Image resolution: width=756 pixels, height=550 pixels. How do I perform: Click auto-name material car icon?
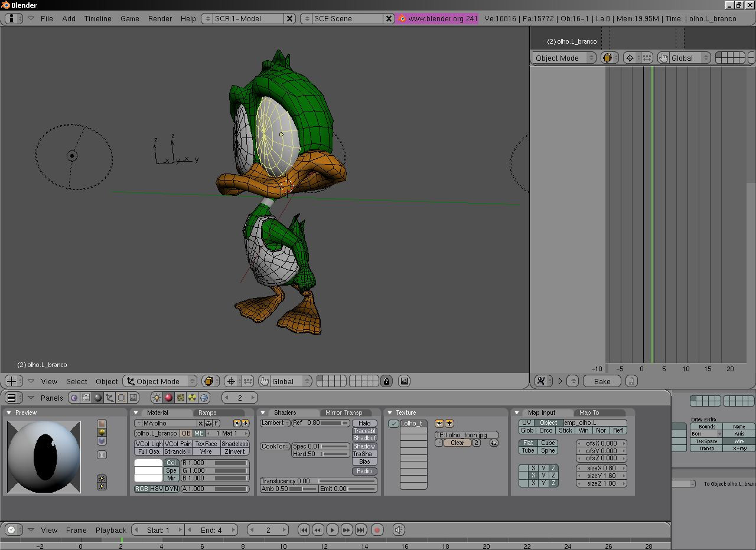208,423
